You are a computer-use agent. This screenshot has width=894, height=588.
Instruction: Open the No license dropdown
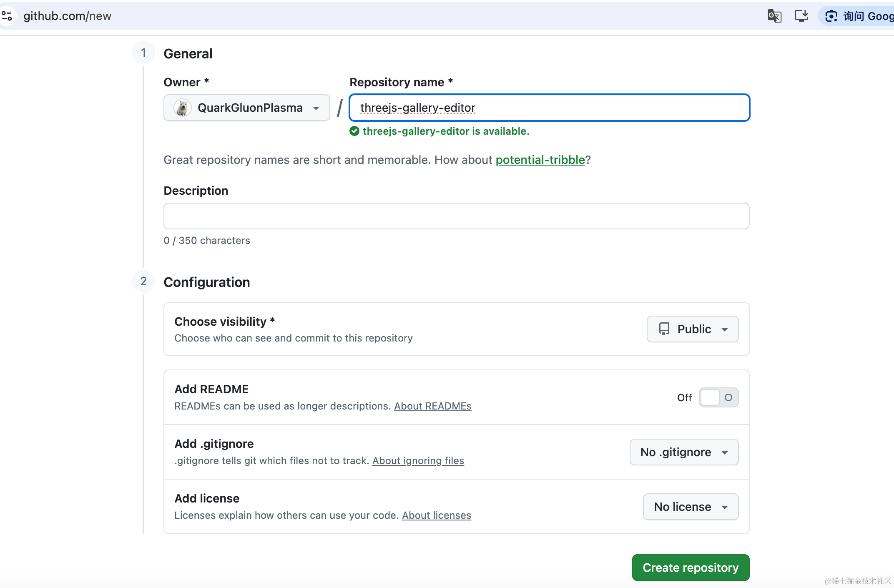click(x=691, y=507)
